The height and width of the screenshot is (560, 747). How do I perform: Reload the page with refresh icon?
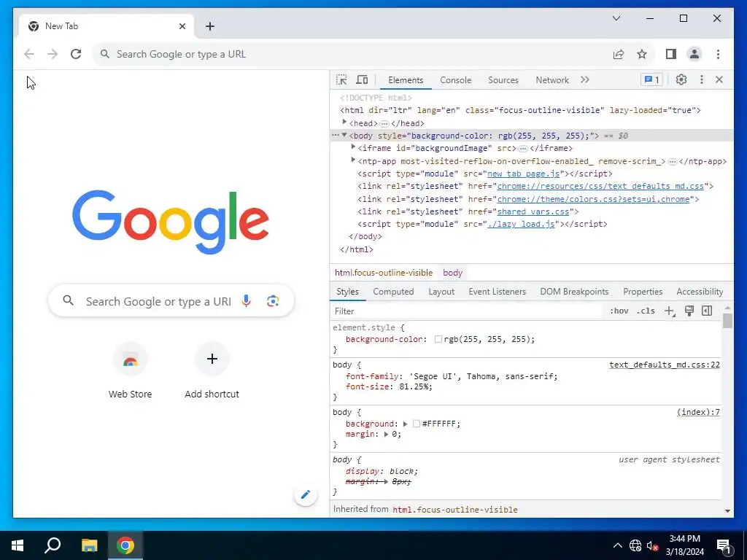pyautogui.click(x=76, y=54)
